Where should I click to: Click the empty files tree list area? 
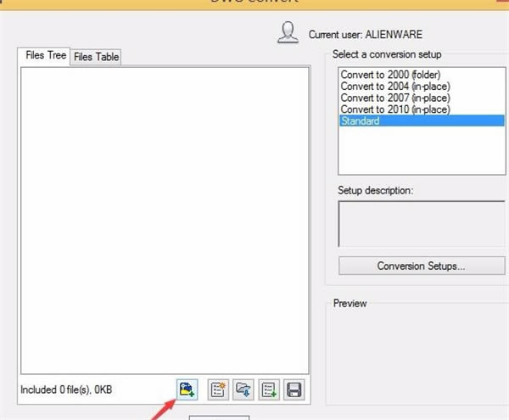point(165,221)
